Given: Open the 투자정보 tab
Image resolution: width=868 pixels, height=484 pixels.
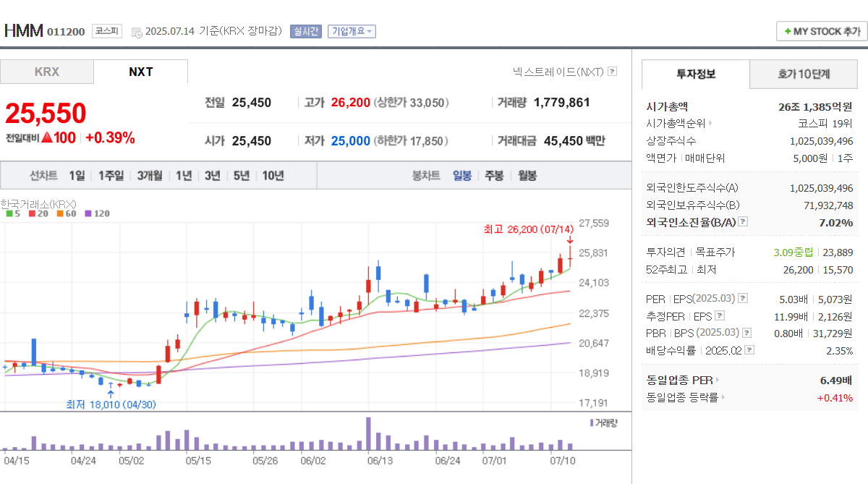Looking at the screenshot, I should [696, 74].
